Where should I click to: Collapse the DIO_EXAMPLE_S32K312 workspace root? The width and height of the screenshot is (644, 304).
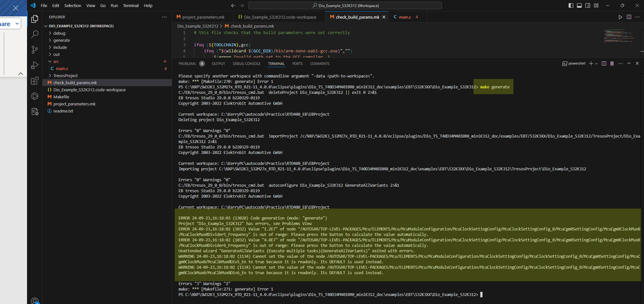[x=81, y=26]
